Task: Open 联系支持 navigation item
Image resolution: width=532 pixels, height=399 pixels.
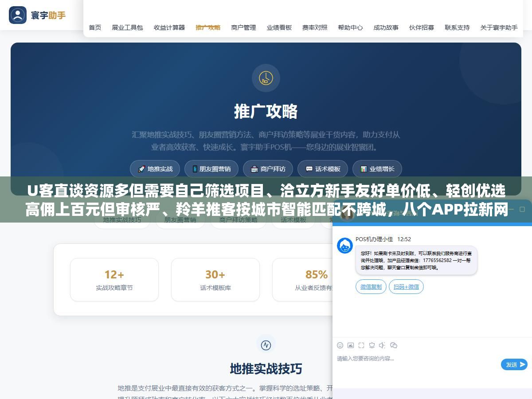Action: pyautogui.click(x=457, y=27)
